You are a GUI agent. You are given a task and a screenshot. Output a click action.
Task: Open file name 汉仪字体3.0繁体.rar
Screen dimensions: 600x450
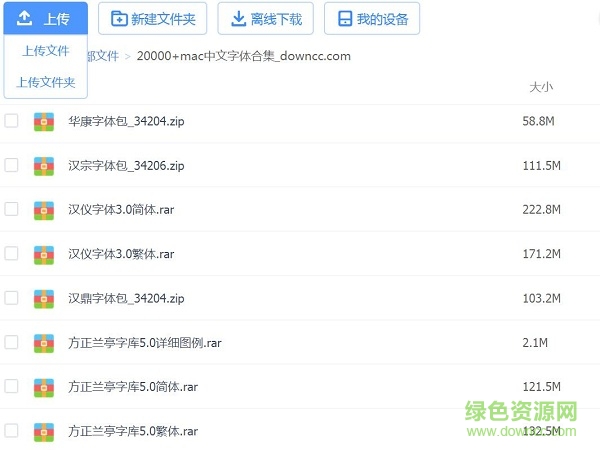pos(121,254)
